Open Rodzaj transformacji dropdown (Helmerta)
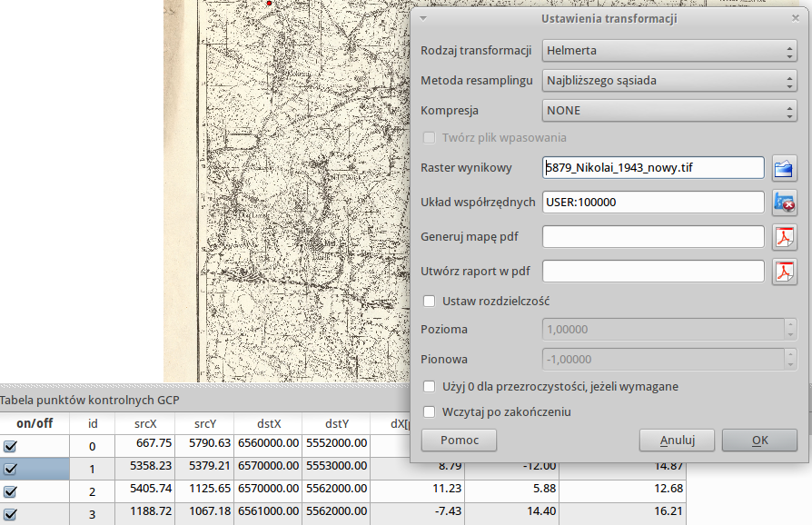 (x=669, y=51)
